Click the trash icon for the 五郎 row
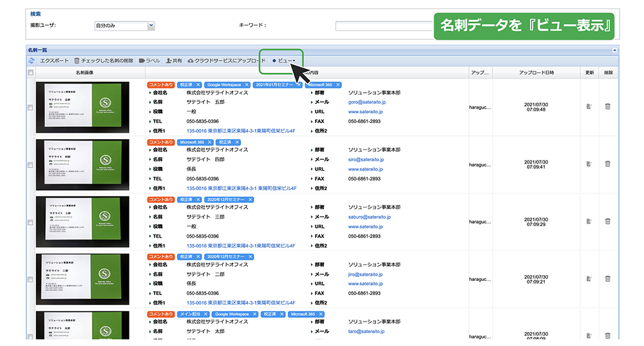 (608, 106)
